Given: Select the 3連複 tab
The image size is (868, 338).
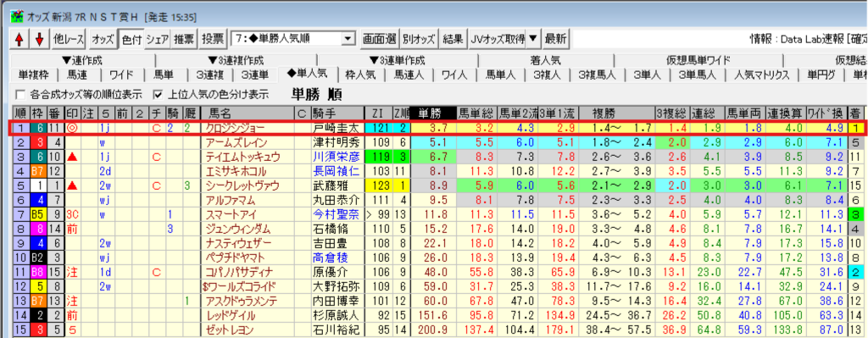Looking at the screenshot, I should 209,75.
